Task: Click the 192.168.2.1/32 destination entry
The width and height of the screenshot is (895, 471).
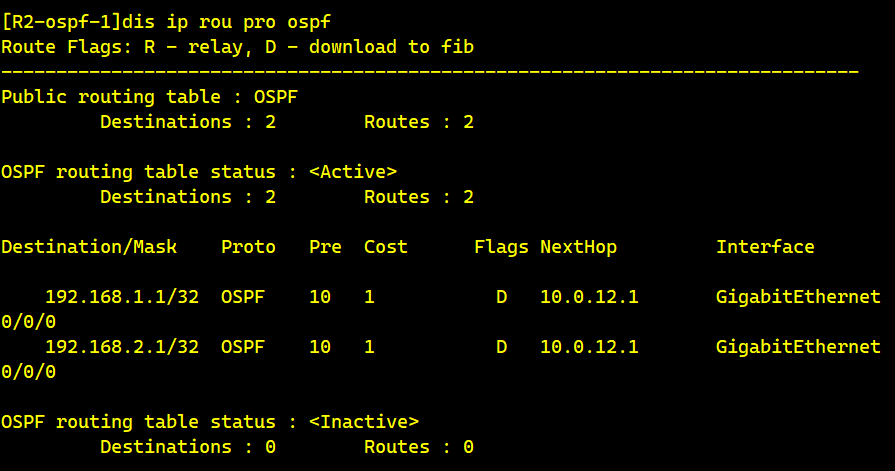Action: click(122, 347)
